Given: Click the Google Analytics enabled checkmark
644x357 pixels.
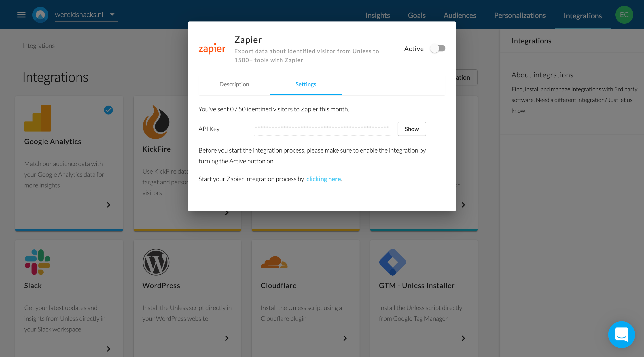Looking at the screenshot, I should click(x=108, y=110).
